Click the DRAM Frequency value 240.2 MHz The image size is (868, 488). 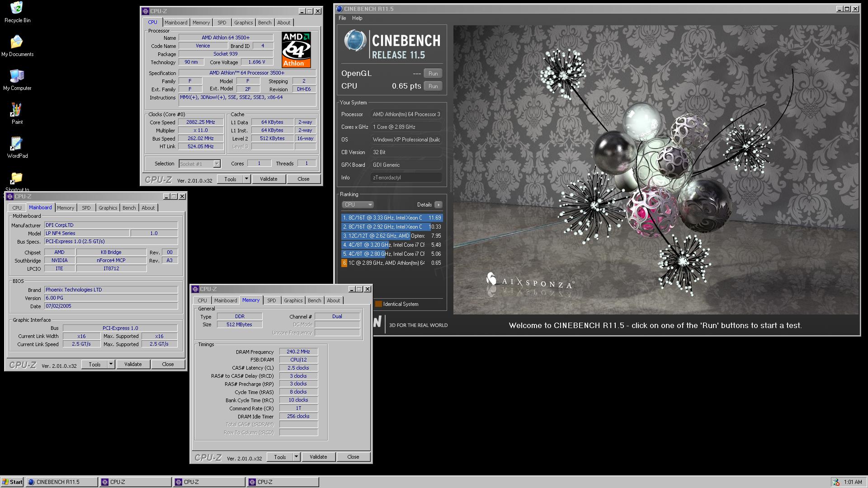tap(298, 352)
